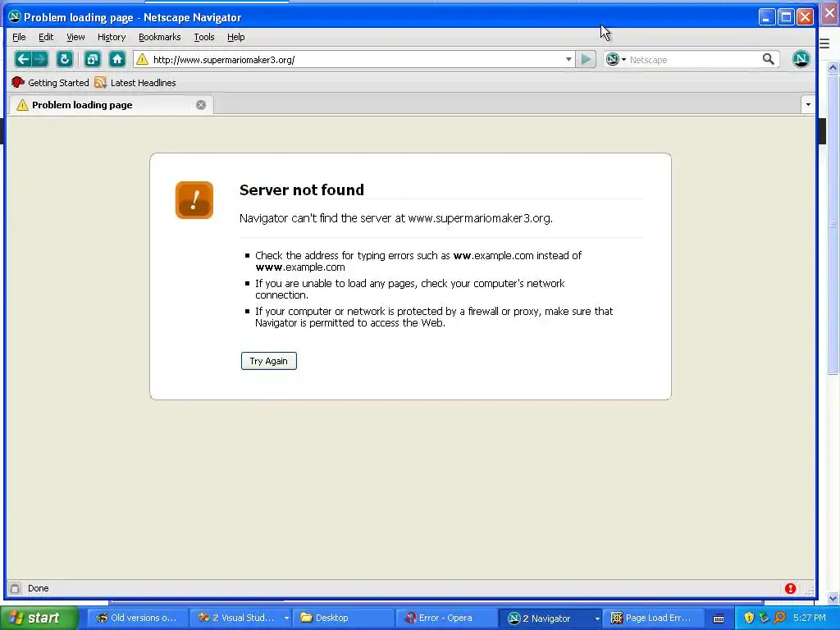
Task: Open the View menu
Action: 75,37
